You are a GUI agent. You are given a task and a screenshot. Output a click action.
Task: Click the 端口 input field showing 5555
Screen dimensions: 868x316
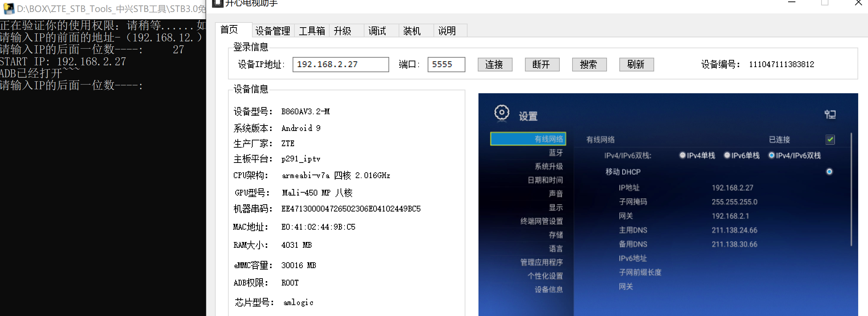tap(446, 65)
